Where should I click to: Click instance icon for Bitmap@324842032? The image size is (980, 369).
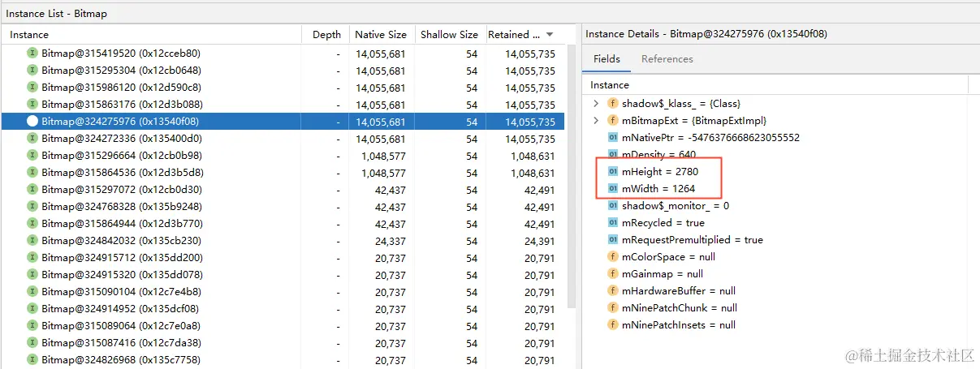32,241
